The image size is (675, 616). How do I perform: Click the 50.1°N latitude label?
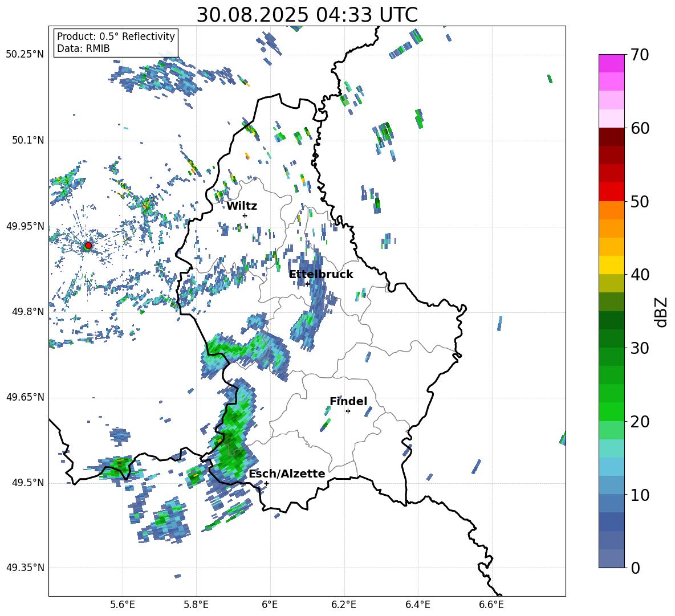coord(27,141)
